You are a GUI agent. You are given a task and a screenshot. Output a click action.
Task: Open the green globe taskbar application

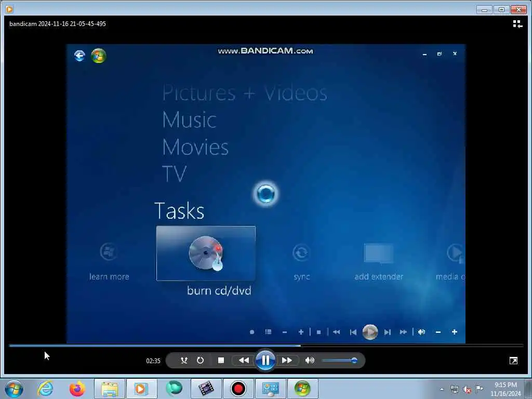coord(174,389)
